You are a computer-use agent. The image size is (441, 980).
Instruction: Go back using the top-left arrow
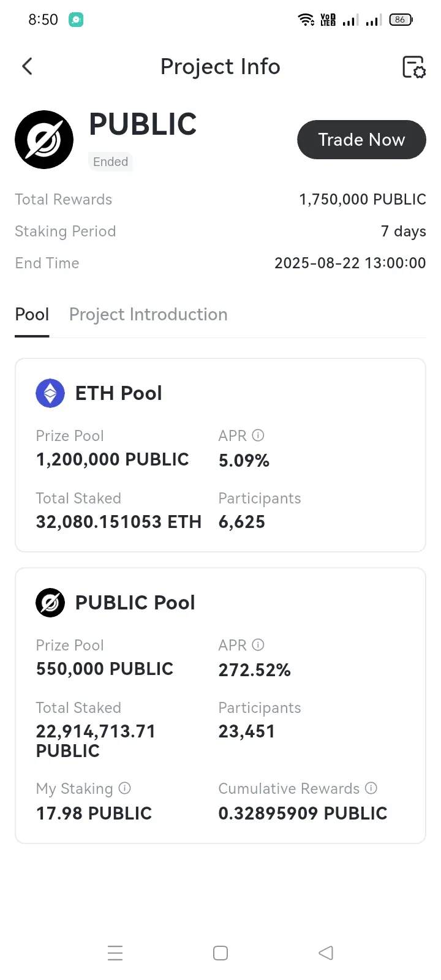click(27, 66)
